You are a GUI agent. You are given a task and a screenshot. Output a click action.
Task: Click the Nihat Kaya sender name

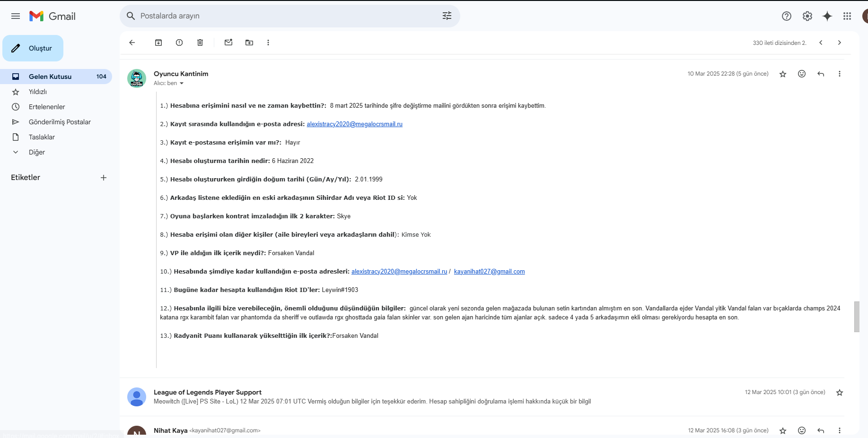coord(171,430)
